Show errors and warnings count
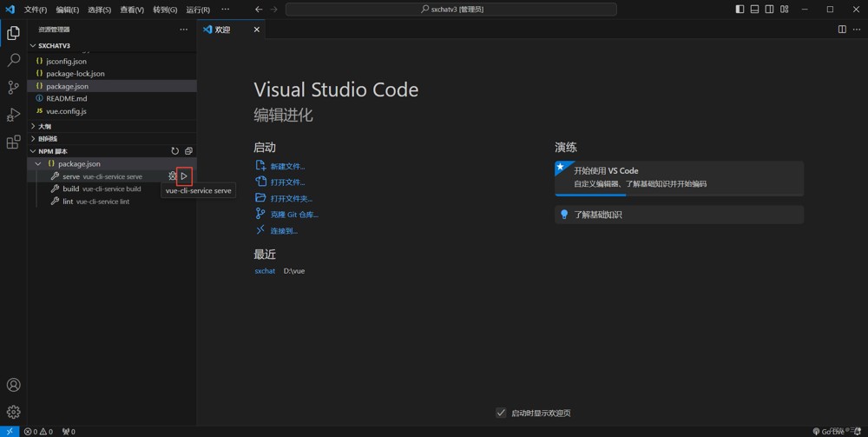The image size is (868, 437). (x=38, y=432)
